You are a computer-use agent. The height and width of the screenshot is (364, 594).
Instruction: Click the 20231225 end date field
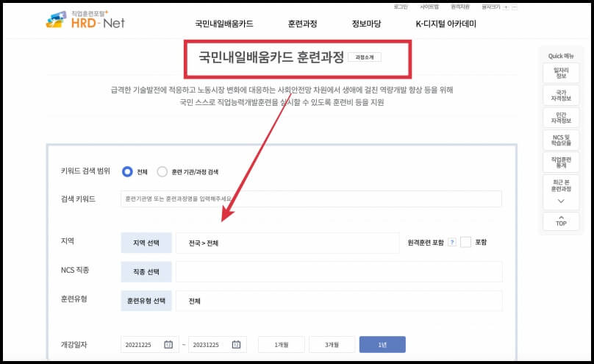click(218, 344)
